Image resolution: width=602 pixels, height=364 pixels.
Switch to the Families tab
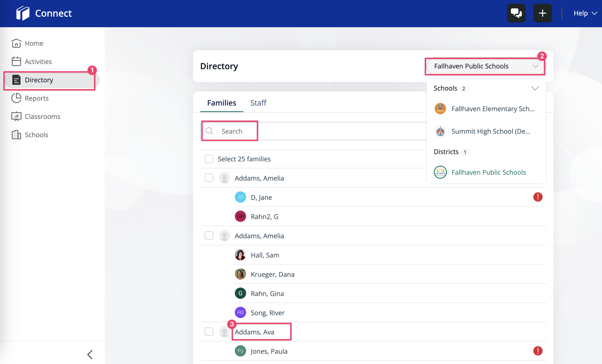pos(222,103)
